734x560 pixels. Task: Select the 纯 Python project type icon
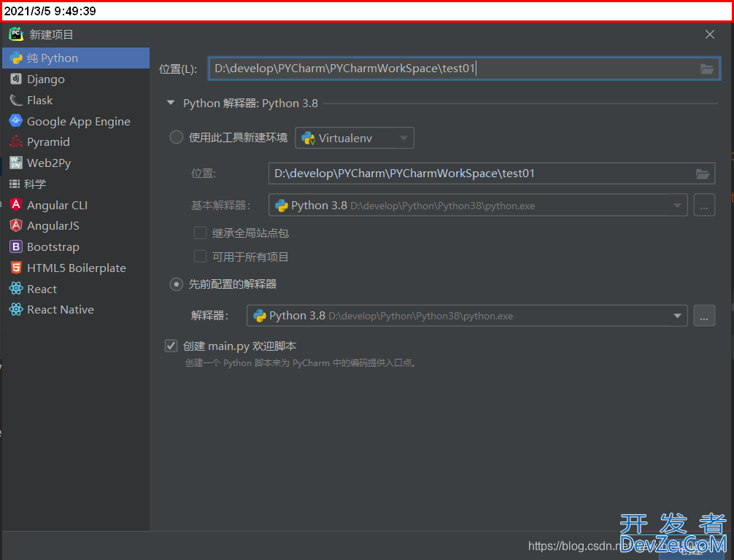click(x=16, y=58)
